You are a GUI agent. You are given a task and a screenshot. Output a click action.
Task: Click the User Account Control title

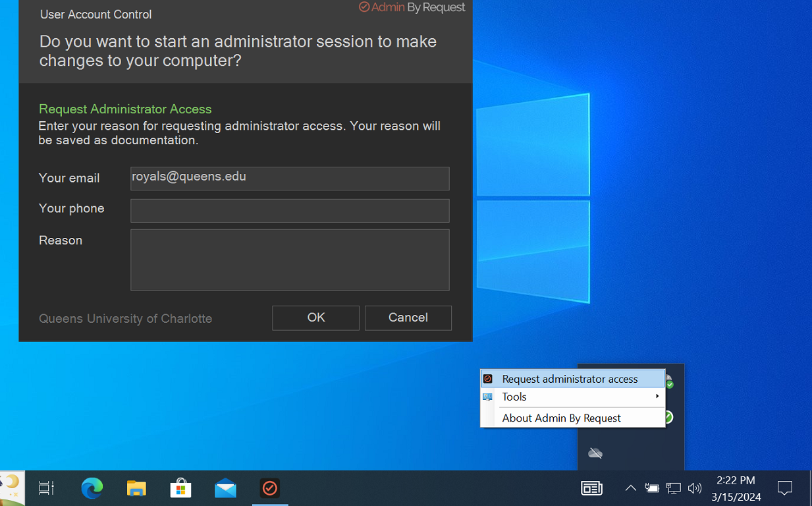tap(96, 14)
